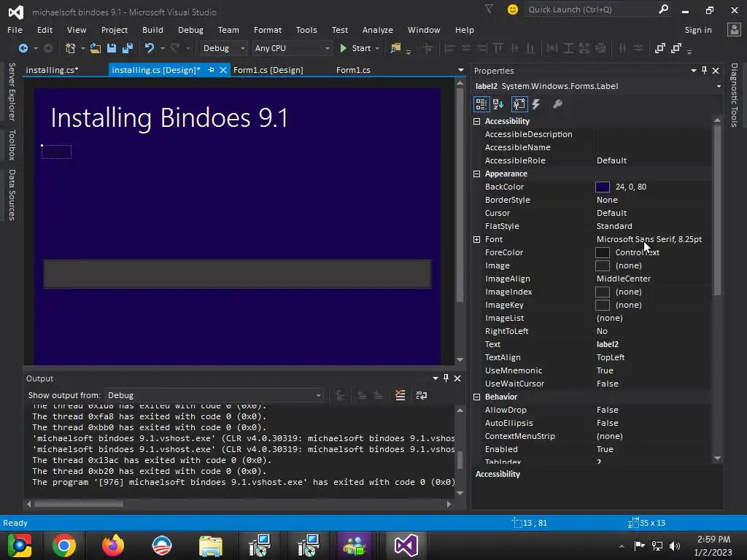Open the Build menu
747x560 pixels.
click(x=152, y=29)
